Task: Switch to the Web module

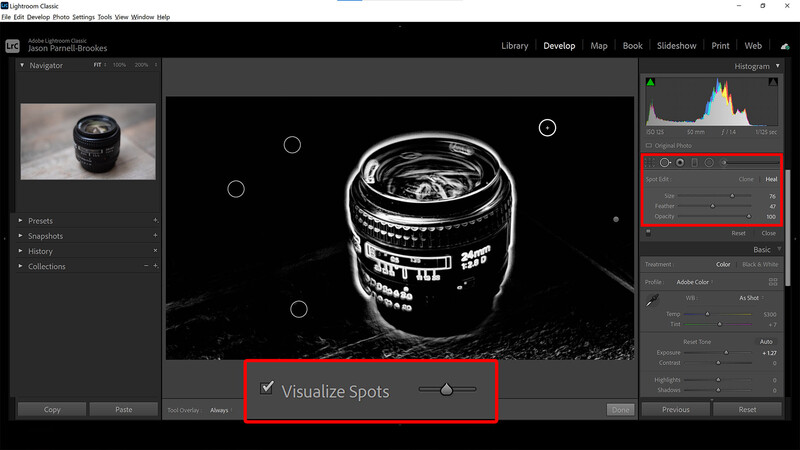Action: coord(753,46)
